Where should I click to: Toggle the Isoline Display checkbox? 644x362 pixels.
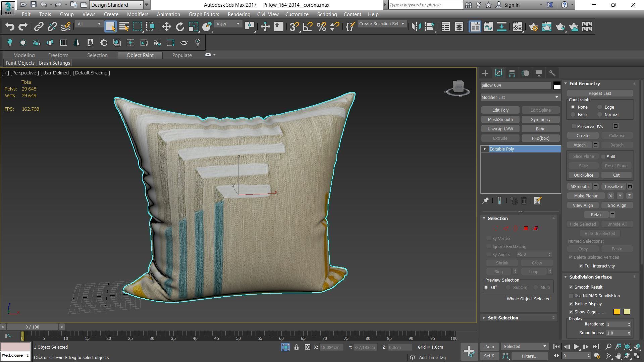(x=571, y=304)
